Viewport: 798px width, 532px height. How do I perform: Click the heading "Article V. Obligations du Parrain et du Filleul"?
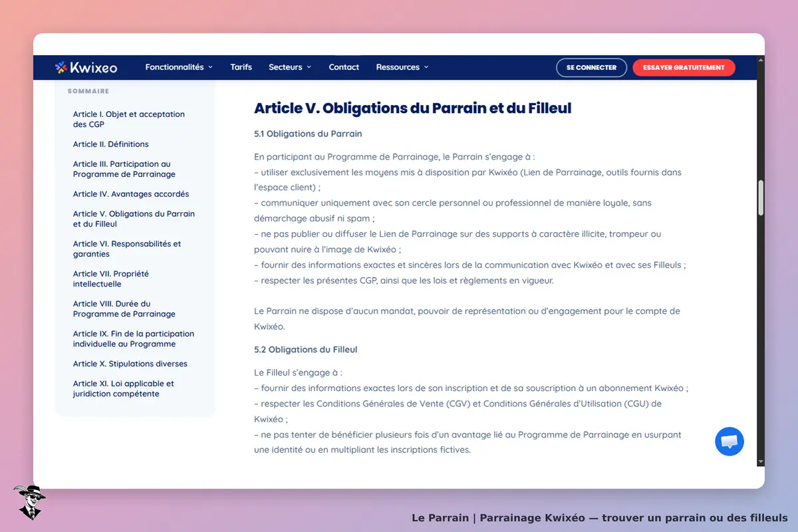pos(412,108)
